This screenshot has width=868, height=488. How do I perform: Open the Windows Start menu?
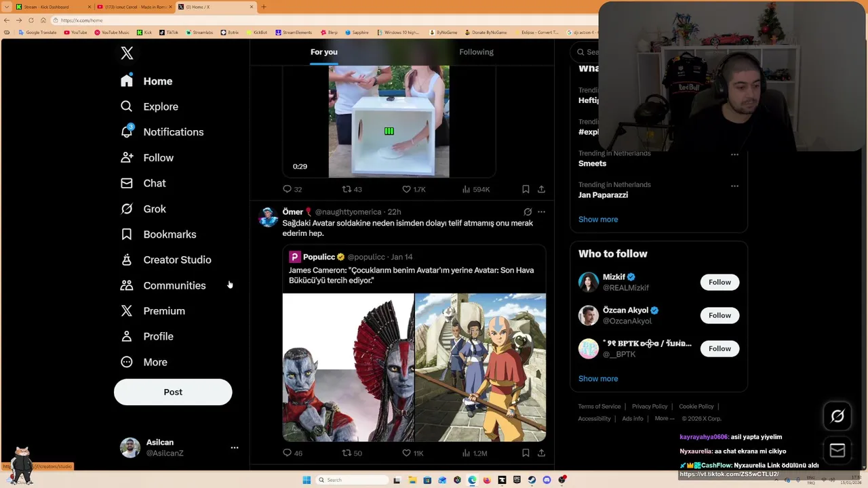coord(307,480)
